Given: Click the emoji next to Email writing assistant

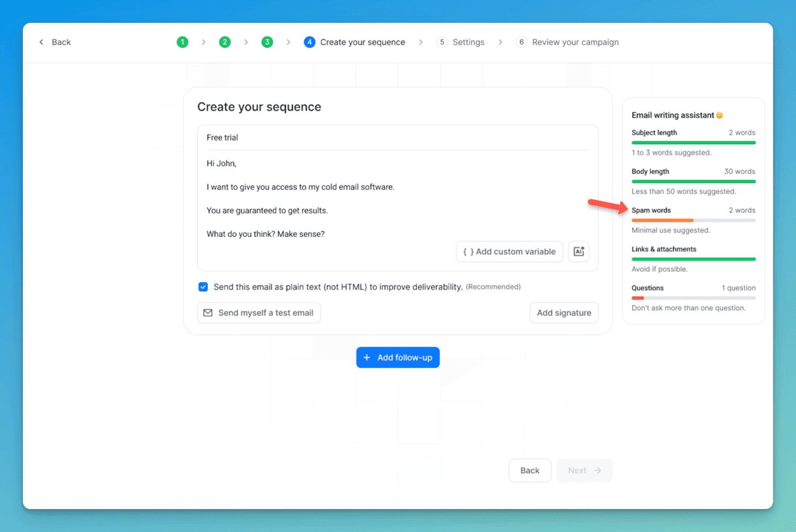Looking at the screenshot, I should pyautogui.click(x=720, y=115).
